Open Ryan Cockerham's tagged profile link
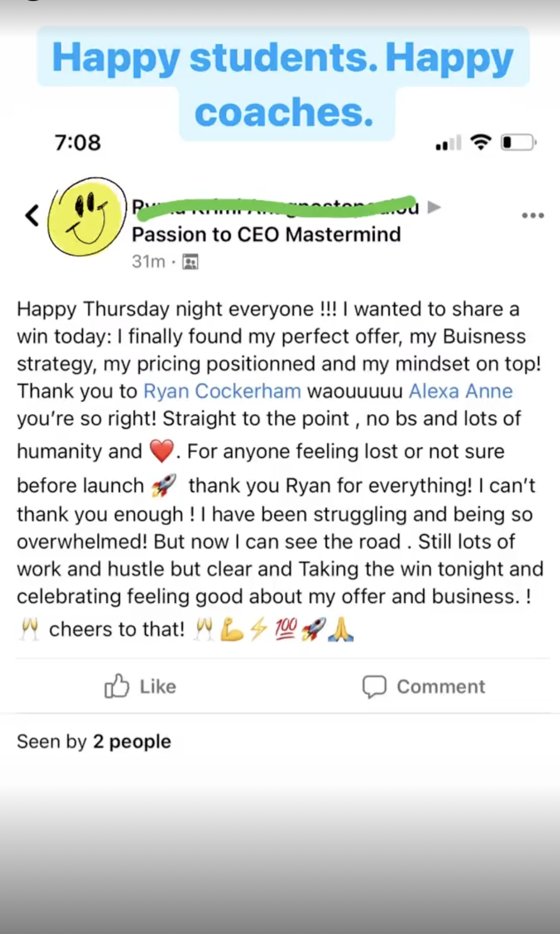 (222, 391)
